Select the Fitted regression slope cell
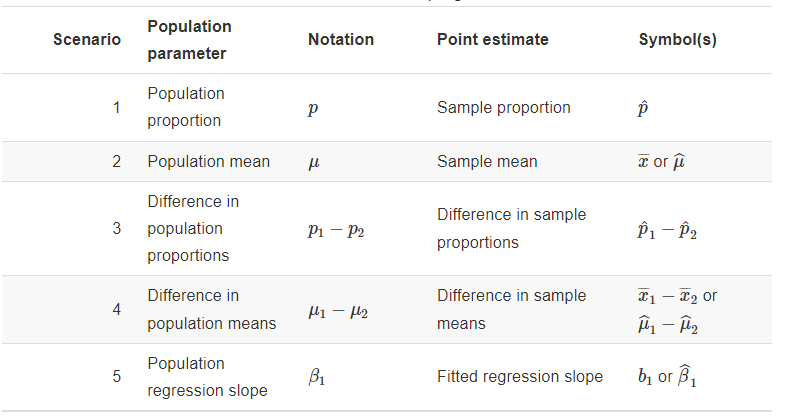 (x=519, y=377)
